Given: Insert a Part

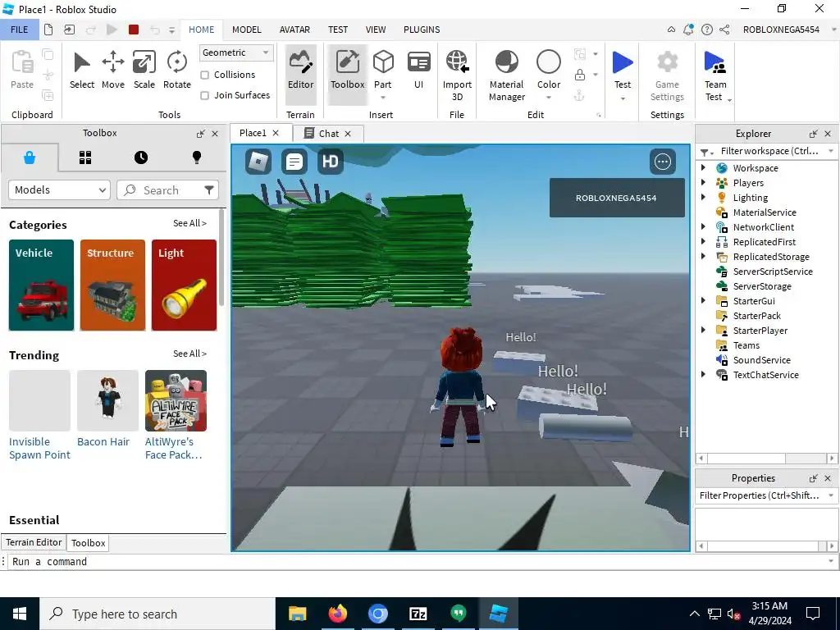Looking at the screenshot, I should [382, 74].
